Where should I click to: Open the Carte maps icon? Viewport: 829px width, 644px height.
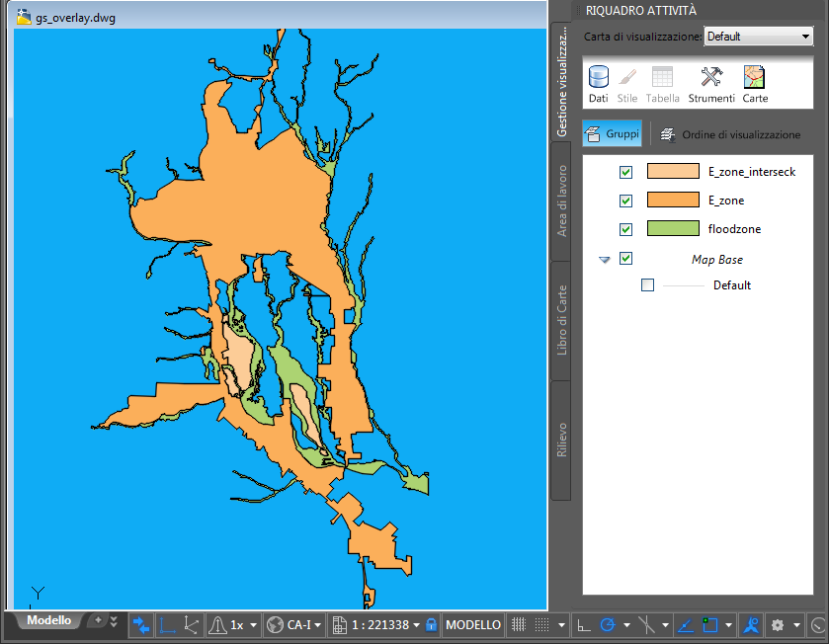(x=755, y=84)
